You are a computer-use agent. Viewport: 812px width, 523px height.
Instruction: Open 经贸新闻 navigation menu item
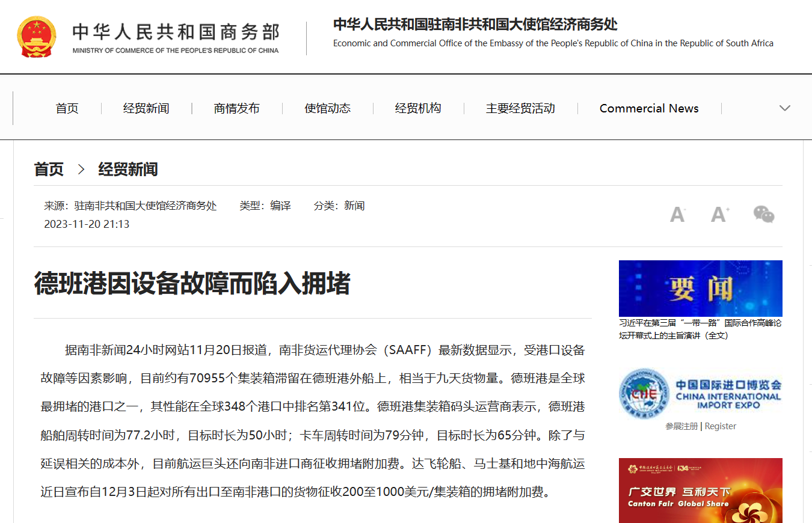tap(146, 108)
